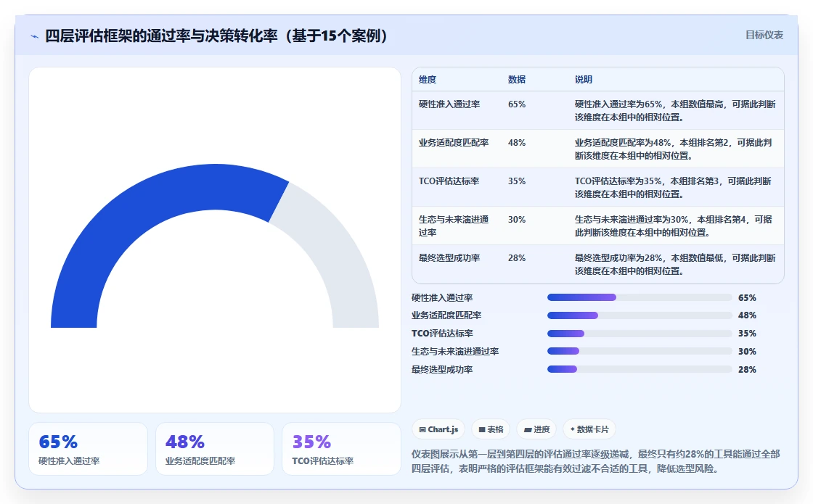Viewport: 813px width, 504px height.
Task: Click the 48% value beside the progress bar
Action: point(747,315)
